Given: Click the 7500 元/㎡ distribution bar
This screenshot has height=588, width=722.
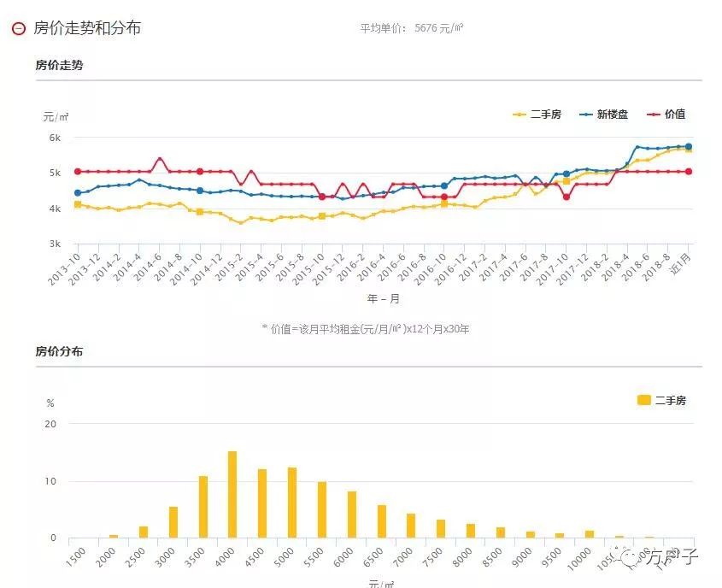Looking at the screenshot, I should click(x=441, y=528).
